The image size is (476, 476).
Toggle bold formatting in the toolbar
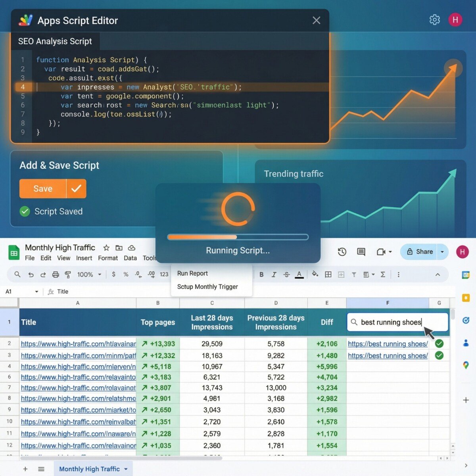point(261,274)
